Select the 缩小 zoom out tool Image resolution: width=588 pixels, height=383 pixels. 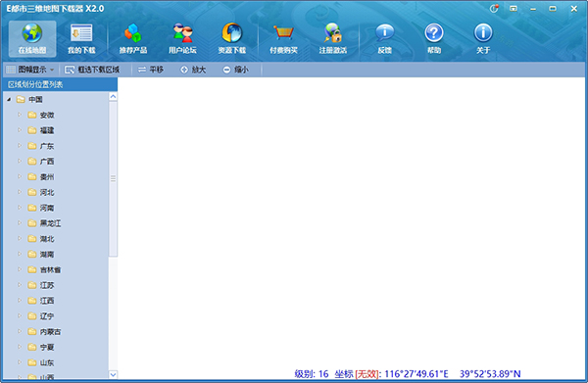236,70
